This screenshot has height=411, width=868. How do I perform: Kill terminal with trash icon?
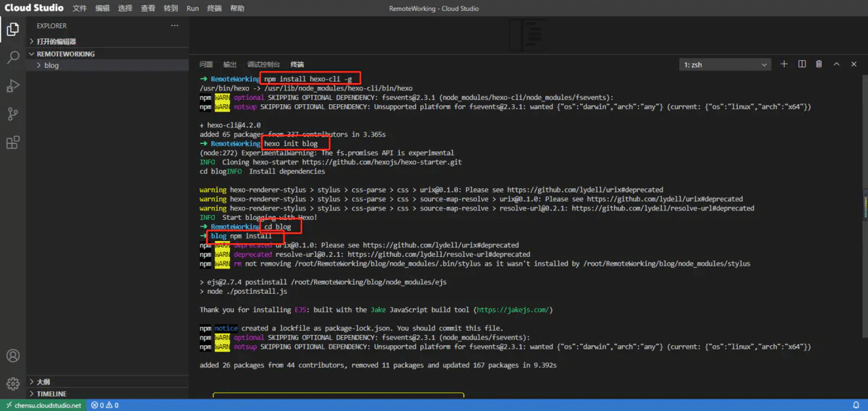[x=819, y=64]
